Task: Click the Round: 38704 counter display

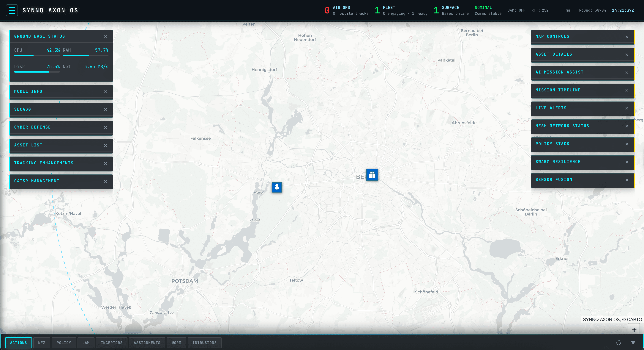Action: tap(593, 10)
